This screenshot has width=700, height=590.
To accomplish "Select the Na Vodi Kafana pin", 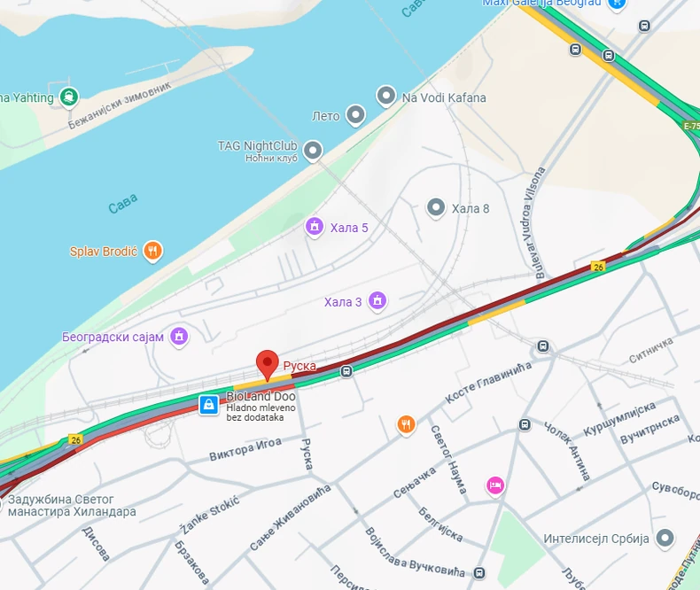I will tap(386, 96).
